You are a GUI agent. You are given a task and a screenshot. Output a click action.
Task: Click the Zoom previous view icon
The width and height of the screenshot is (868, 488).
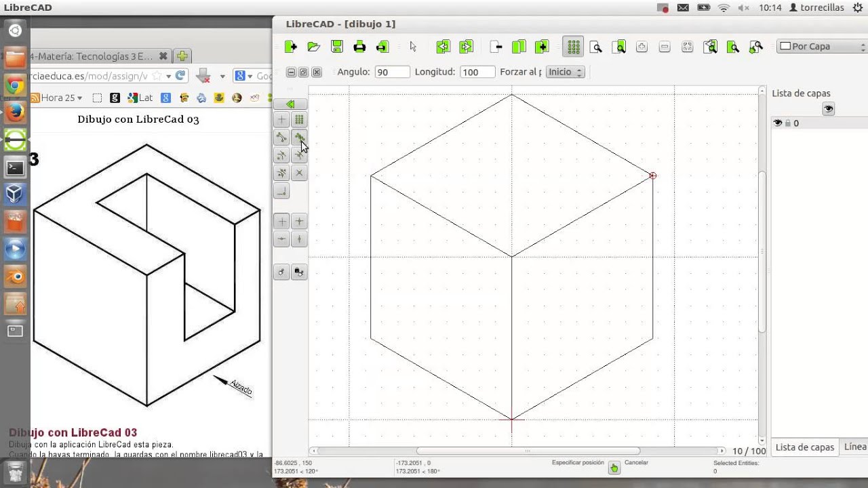(710, 47)
